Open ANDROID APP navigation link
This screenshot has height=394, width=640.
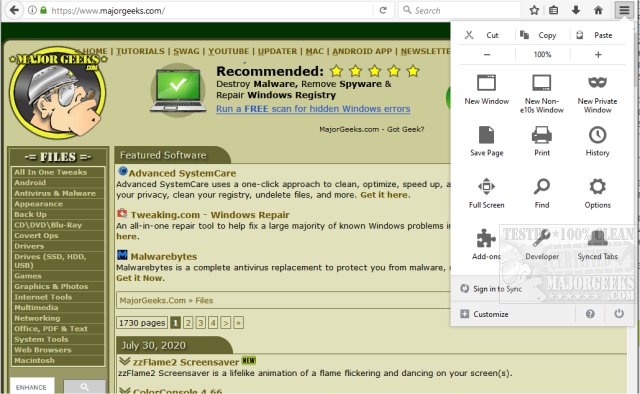[x=362, y=51]
